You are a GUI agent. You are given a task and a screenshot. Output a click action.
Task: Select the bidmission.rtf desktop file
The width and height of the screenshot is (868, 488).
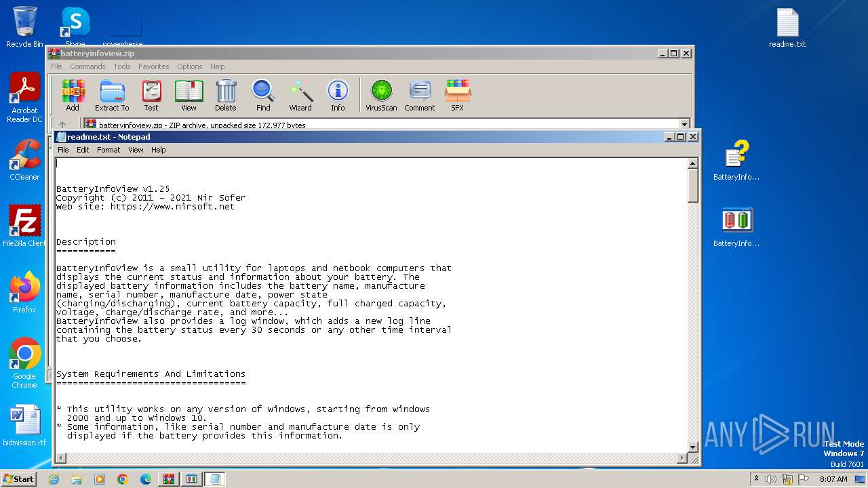[24, 426]
